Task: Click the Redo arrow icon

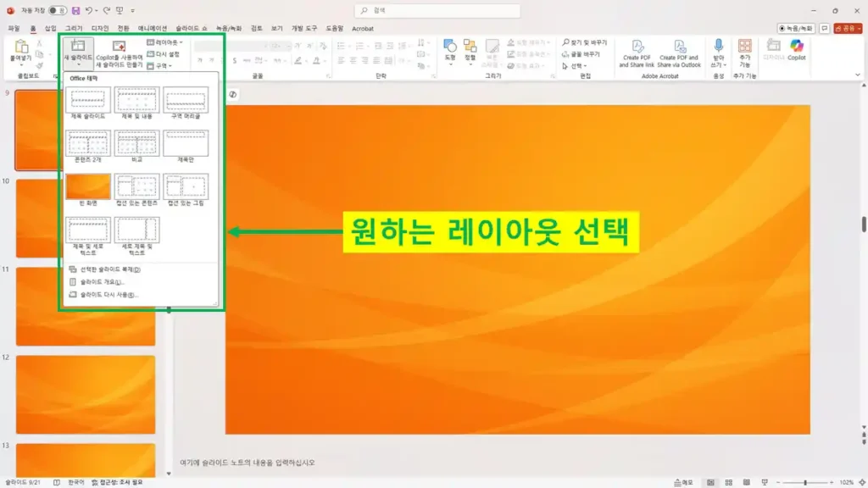Action: [x=107, y=10]
